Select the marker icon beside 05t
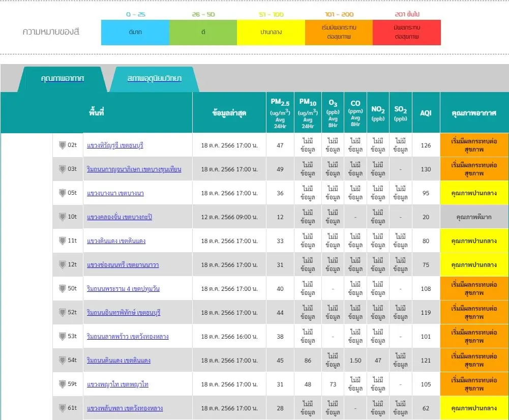509x420 pixels. (63, 193)
